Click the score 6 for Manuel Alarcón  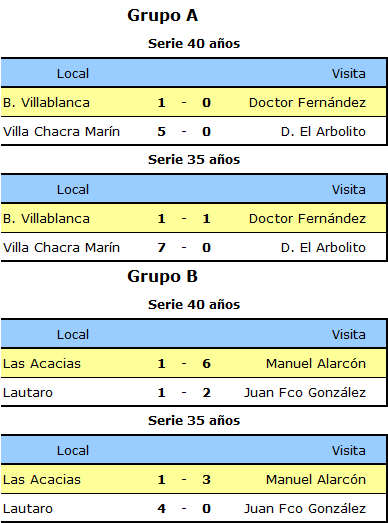(207, 364)
